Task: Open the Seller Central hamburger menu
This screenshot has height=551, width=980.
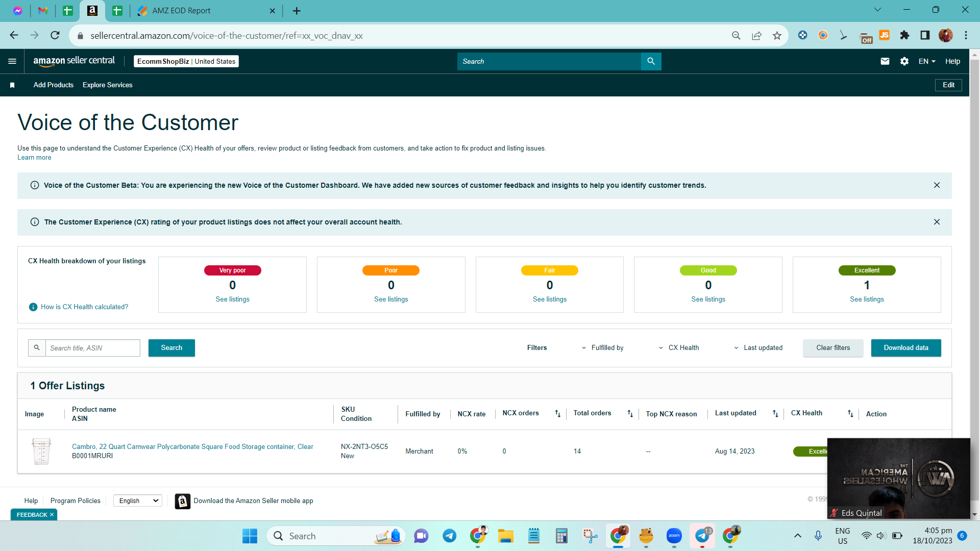Action: pyautogui.click(x=12, y=61)
